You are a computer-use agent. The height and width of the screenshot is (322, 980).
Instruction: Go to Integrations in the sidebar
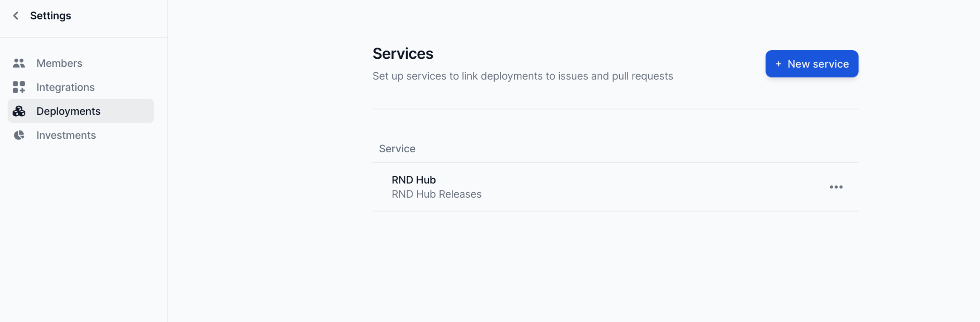(x=66, y=87)
